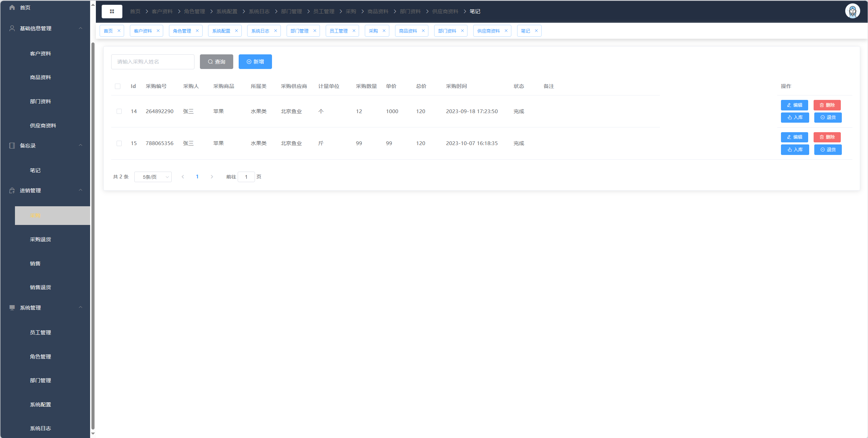Viewport: 868px width, 438px height.
Task: Click the previous page arrow in pagination
Action: click(183, 177)
